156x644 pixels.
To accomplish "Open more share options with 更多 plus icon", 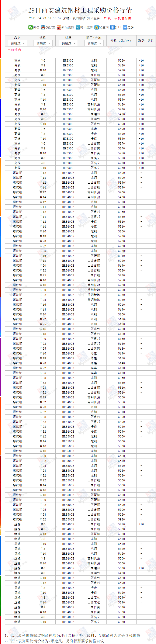I will [x=125, y=27].
